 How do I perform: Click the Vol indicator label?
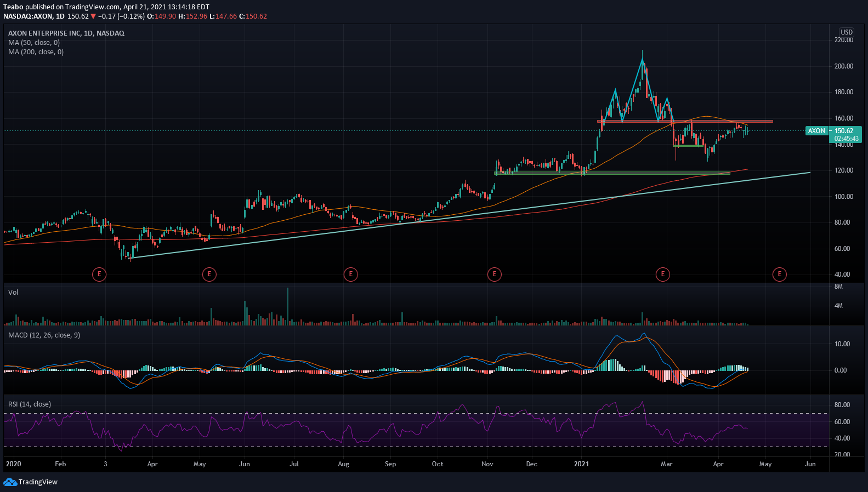pos(13,293)
